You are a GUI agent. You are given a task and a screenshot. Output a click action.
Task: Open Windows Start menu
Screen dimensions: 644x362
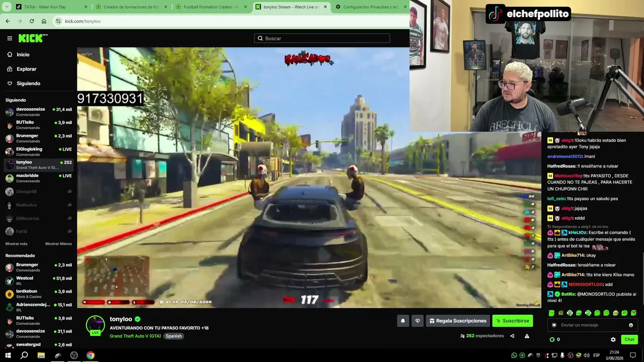pos(8,355)
